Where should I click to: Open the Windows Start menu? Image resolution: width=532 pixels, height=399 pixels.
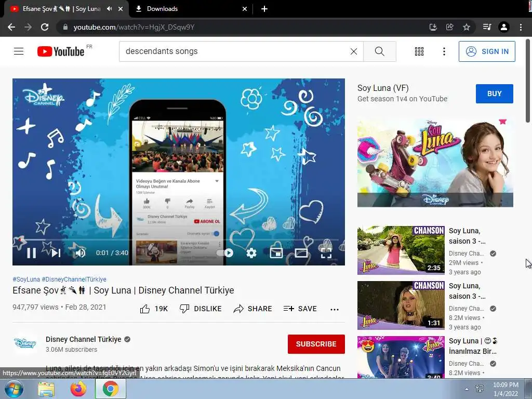(14, 389)
